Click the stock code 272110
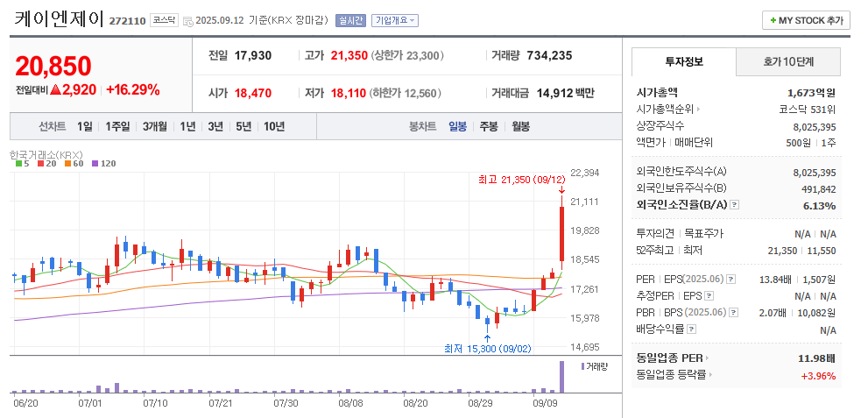 click(127, 21)
